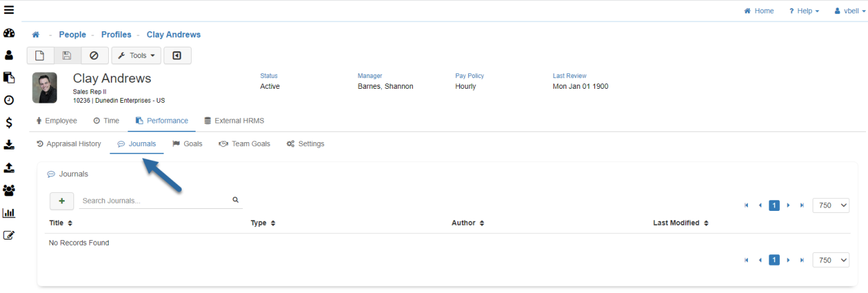Click the Search Journals input field
Image resolution: width=868 pixels, height=293 pixels.
(x=154, y=200)
